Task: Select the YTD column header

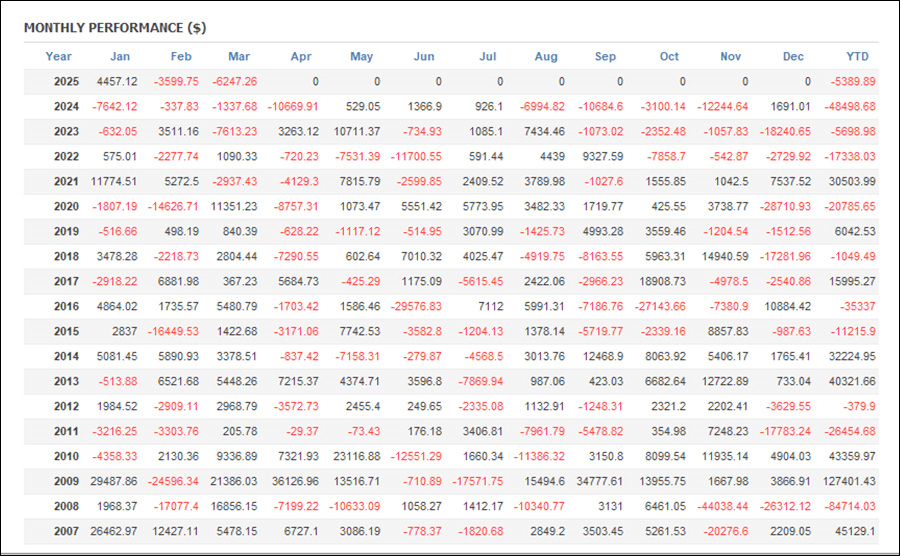Action: [x=858, y=56]
